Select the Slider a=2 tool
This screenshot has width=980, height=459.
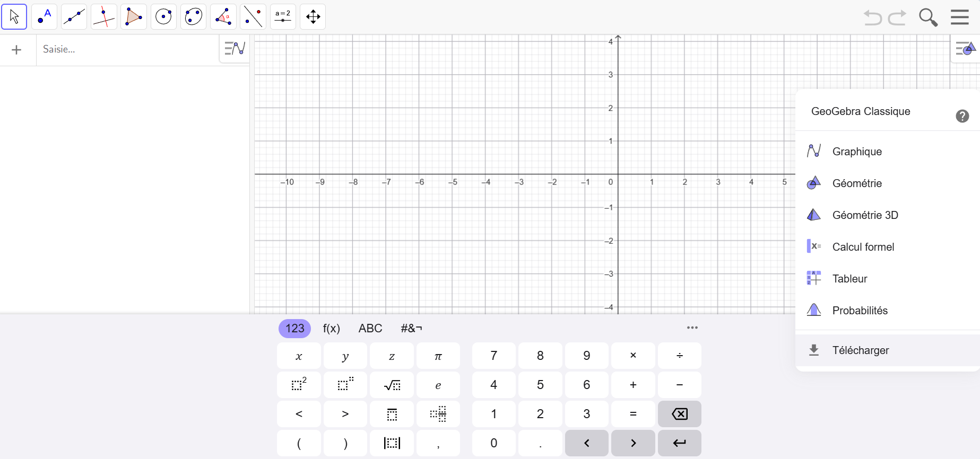click(x=283, y=17)
